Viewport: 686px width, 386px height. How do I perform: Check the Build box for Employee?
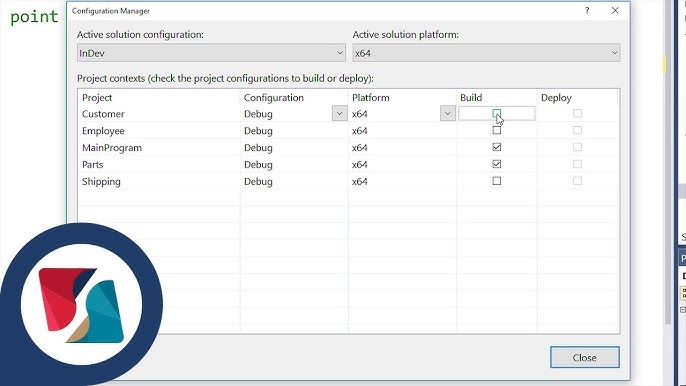tap(497, 130)
